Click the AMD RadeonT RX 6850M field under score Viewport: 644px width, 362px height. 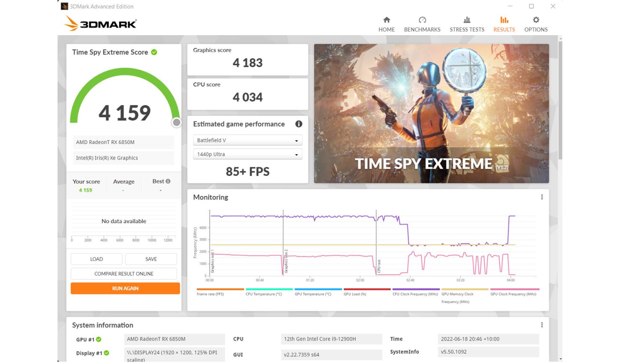pyautogui.click(x=124, y=142)
